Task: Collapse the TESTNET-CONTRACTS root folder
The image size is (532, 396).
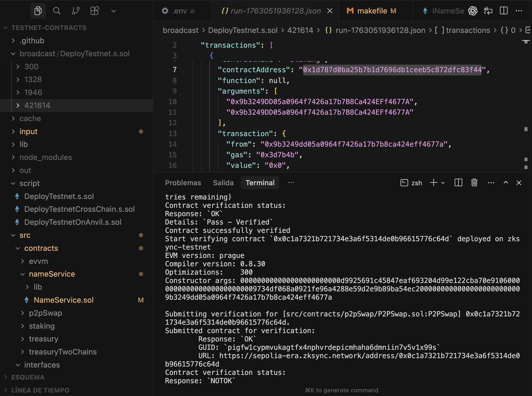Action: tap(76, 27)
